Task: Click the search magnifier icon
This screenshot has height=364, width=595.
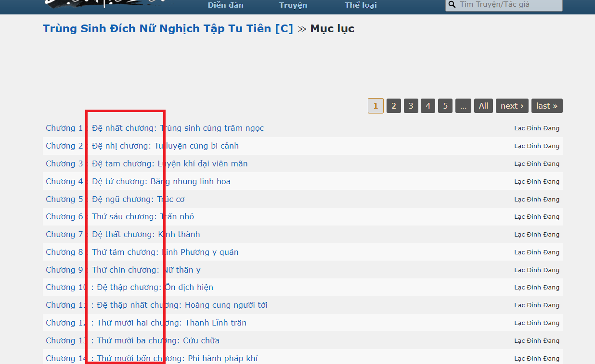Action: [452, 5]
